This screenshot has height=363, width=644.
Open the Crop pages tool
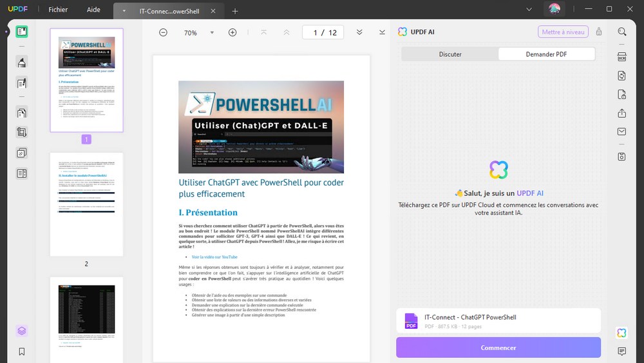coord(22,132)
